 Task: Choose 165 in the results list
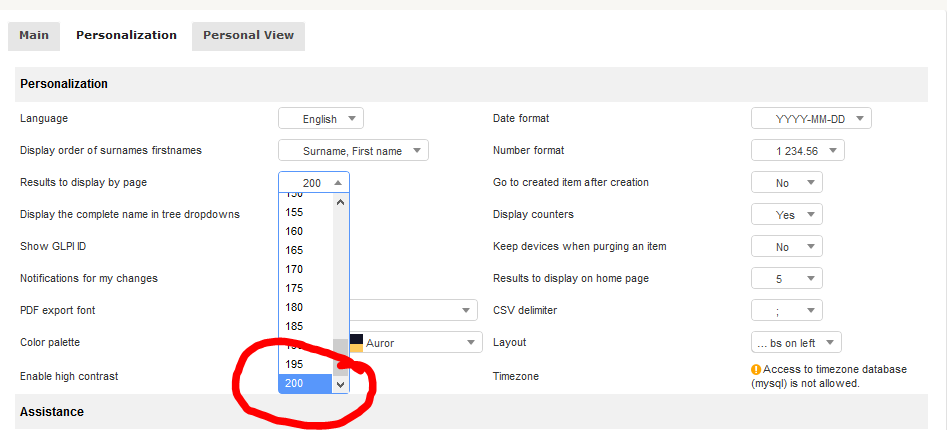(x=306, y=250)
